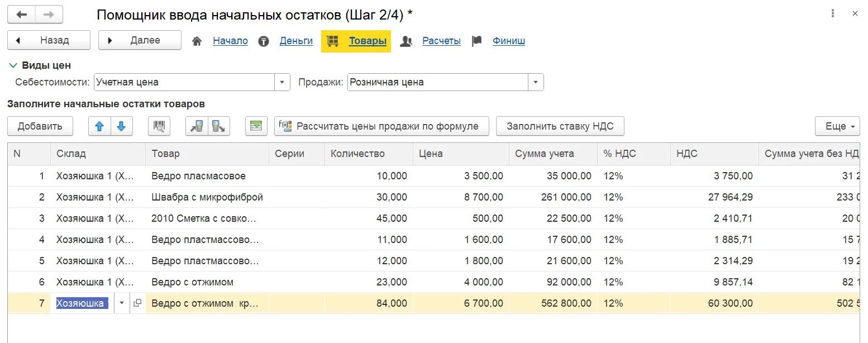Open the linked warehouse record in row 7
The image size is (868, 343).
(137, 303)
